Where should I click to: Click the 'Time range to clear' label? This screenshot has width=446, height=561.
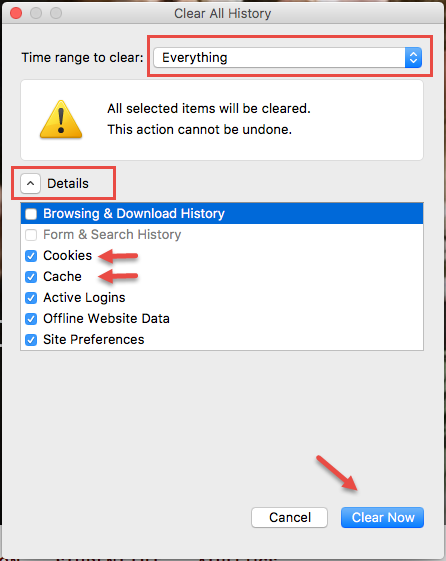click(83, 58)
